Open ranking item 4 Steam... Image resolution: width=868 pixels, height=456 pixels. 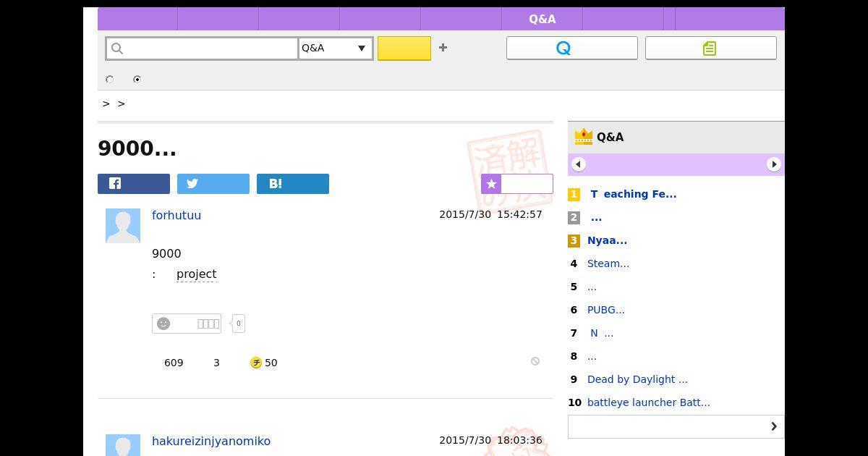click(x=608, y=263)
